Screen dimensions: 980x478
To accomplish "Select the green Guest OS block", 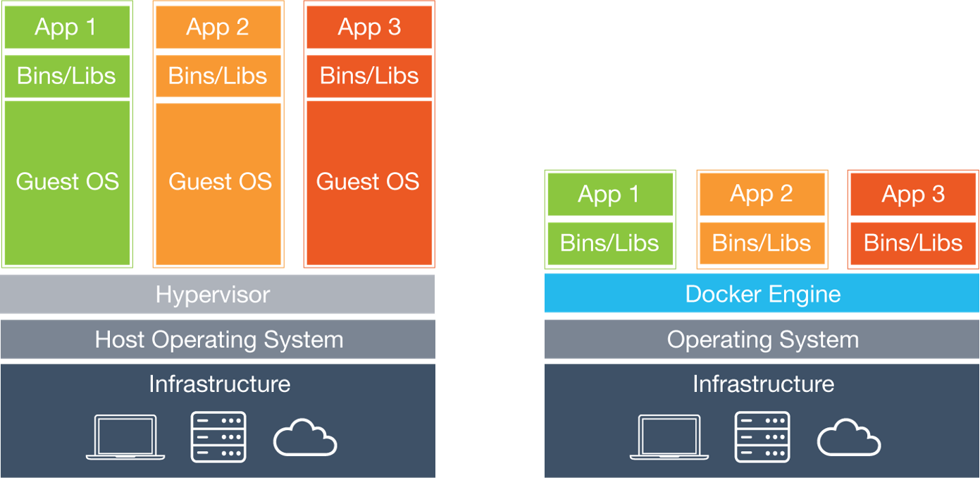I will pos(67,182).
